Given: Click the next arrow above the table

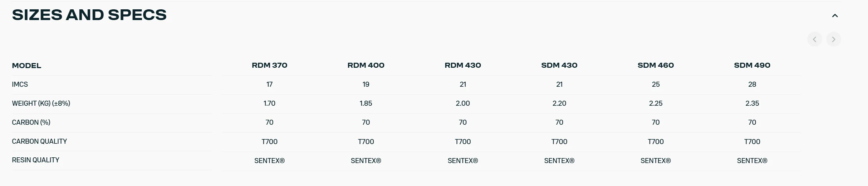Looking at the screenshot, I should point(833,39).
